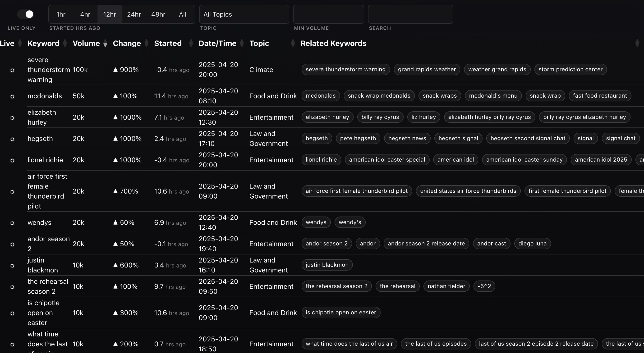Sort by Started column arrows

[x=191, y=43]
